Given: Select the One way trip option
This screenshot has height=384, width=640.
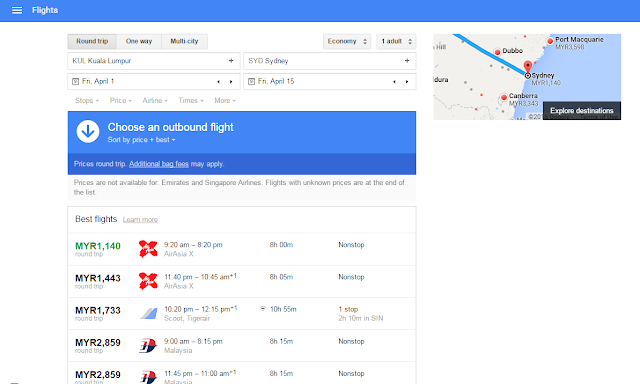Looking at the screenshot, I should [139, 41].
